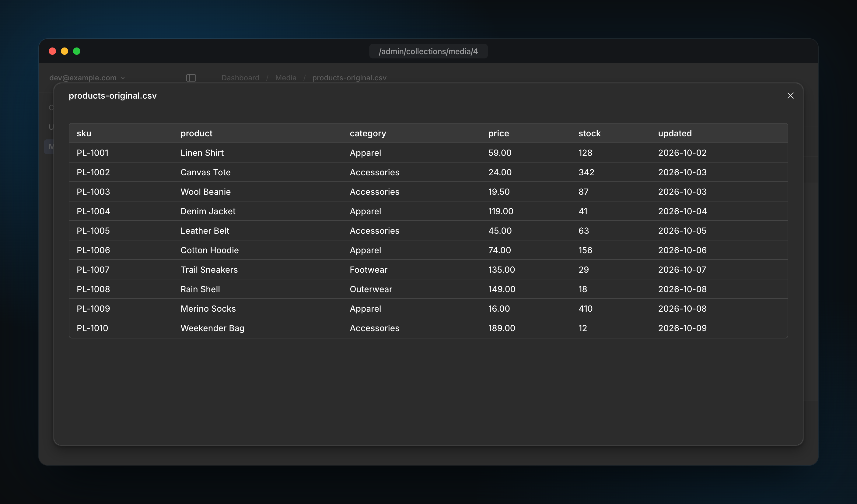
Task: Click the 19.50 price cell
Action: coord(499,191)
